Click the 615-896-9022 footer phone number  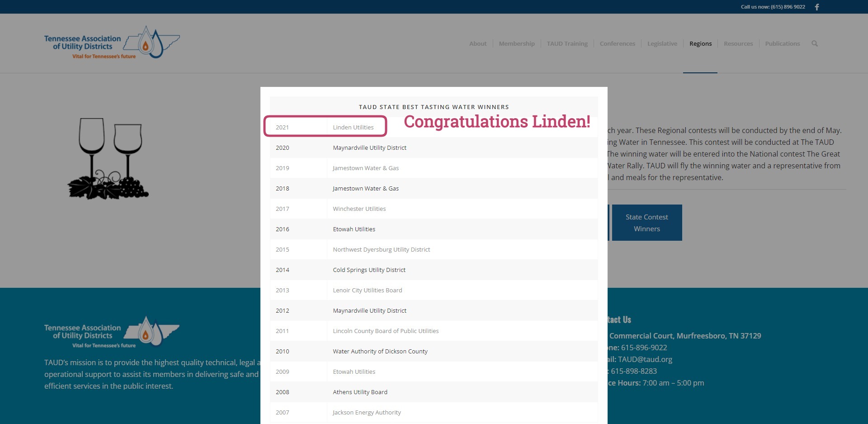click(x=644, y=348)
